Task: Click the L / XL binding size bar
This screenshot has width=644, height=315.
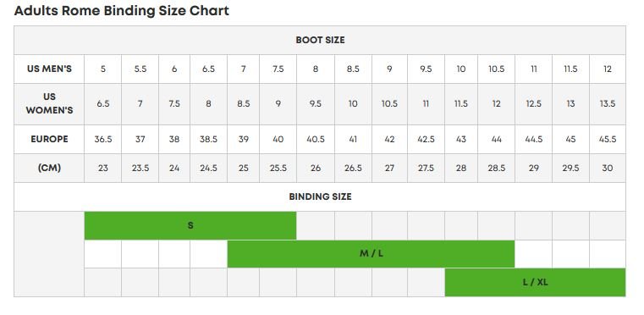Action: (535, 282)
